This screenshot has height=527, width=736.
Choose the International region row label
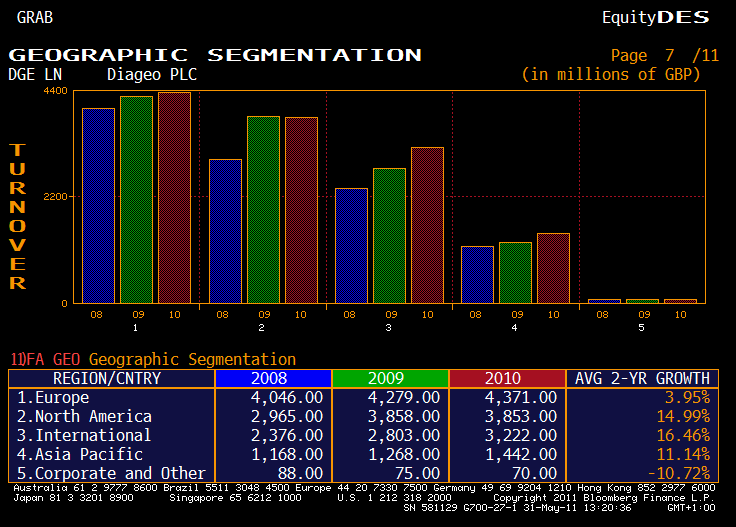coord(85,435)
